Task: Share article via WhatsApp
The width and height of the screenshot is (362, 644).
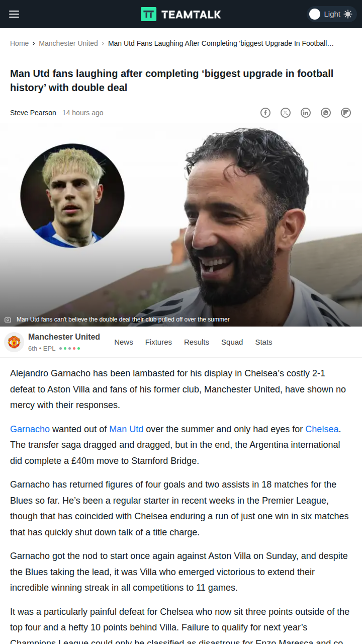Action: 326,113
